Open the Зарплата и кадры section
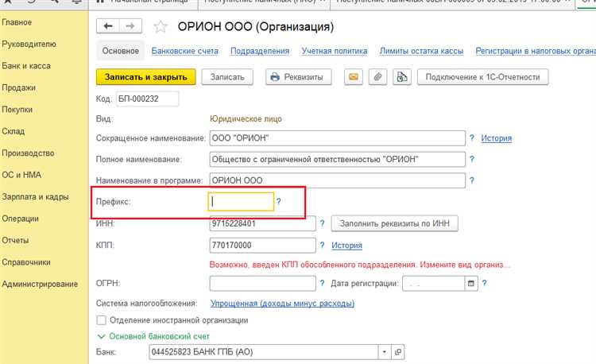The width and height of the screenshot is (596, 364). [35, 197]
